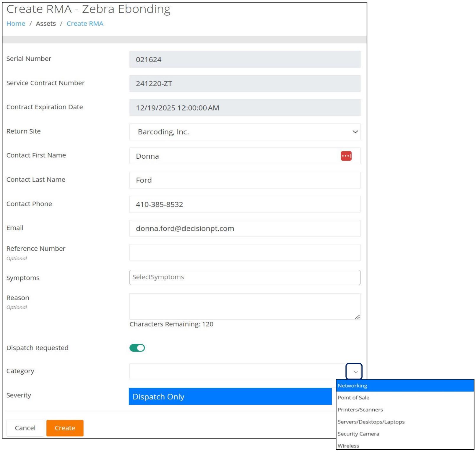Click the Assets breadcrumb text
Viewport: 476px width, 452px height.
click(46, 24)
